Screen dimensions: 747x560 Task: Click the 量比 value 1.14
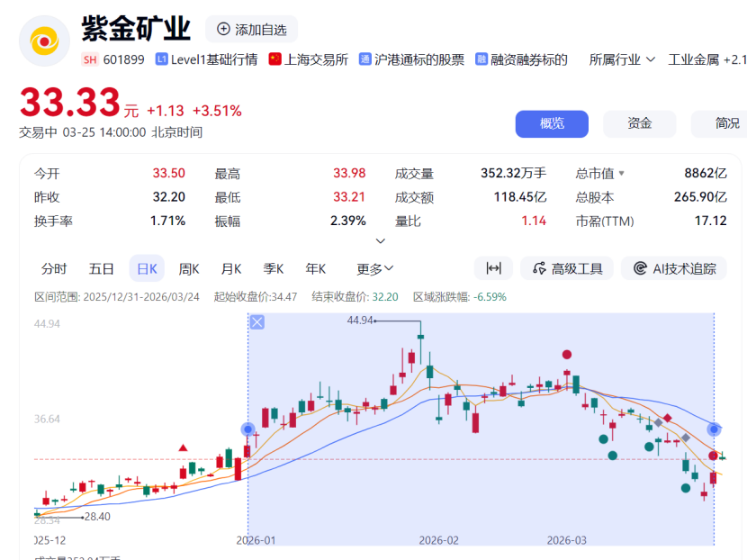534,221
